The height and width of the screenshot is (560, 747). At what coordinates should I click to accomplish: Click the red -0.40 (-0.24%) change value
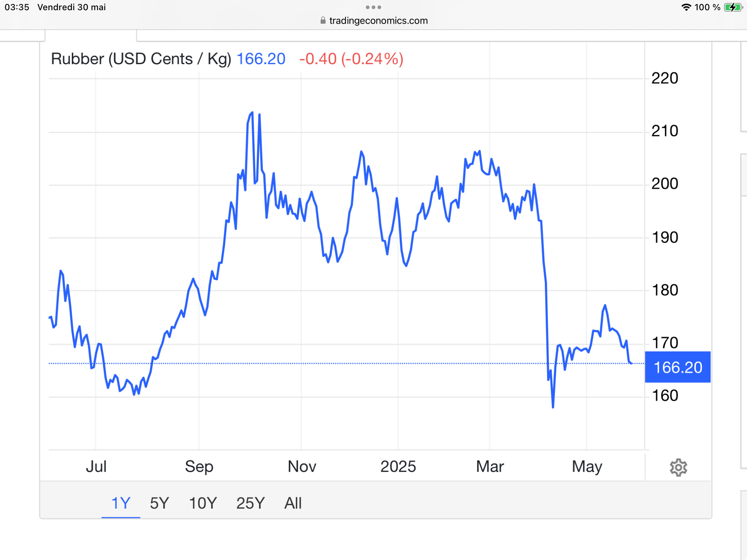pyautogui.click(x=351, y=59)
